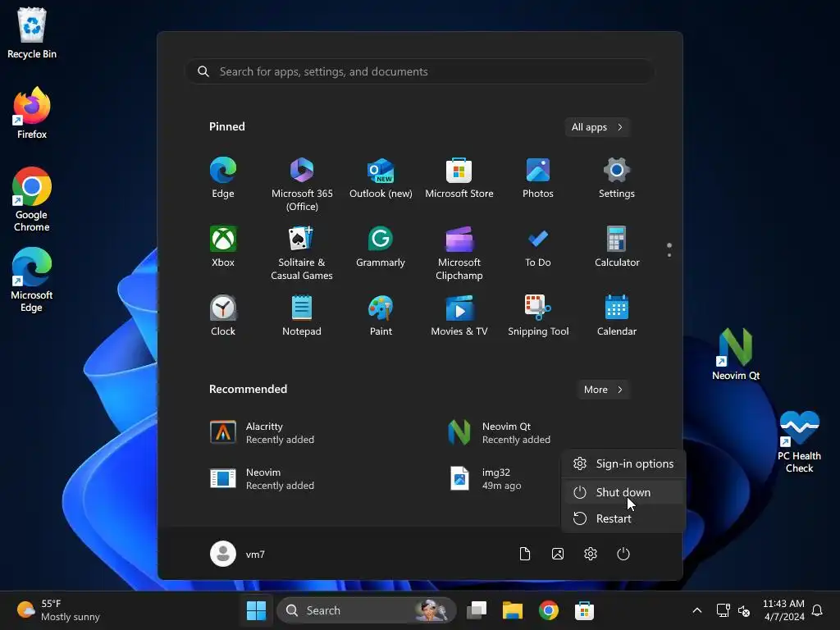This screenshot has width=840, height=630.
Task: Click the muted volume tray icon
Action: tap(744, 610)
